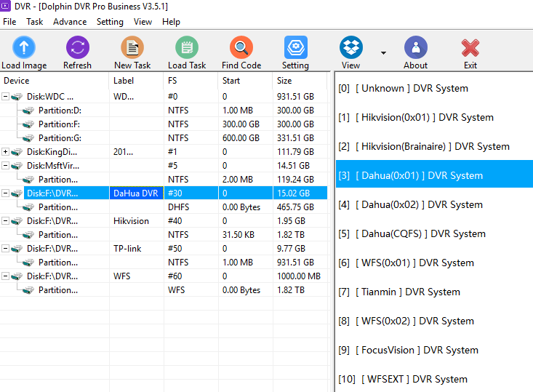Select [8] WFS(0x02) DVR System

(x=434, y=321)
